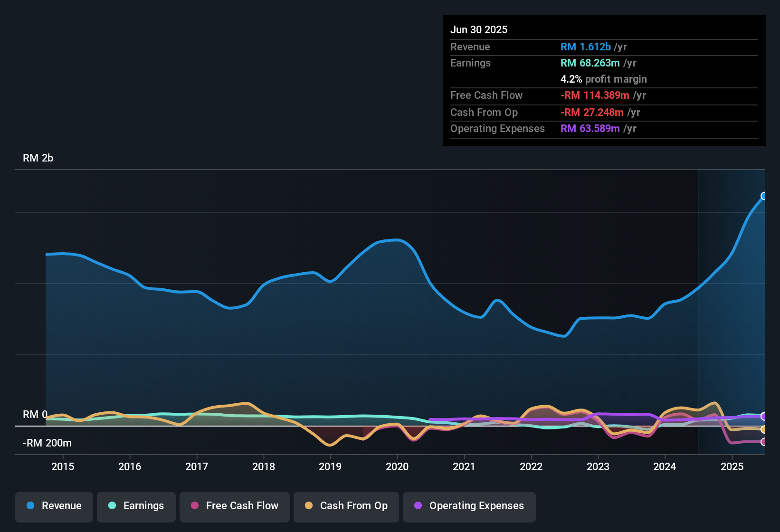Click the Jun 30 2025 tooltip header
The width and height of the screenshot is (780, 532).
pos(479,29)
